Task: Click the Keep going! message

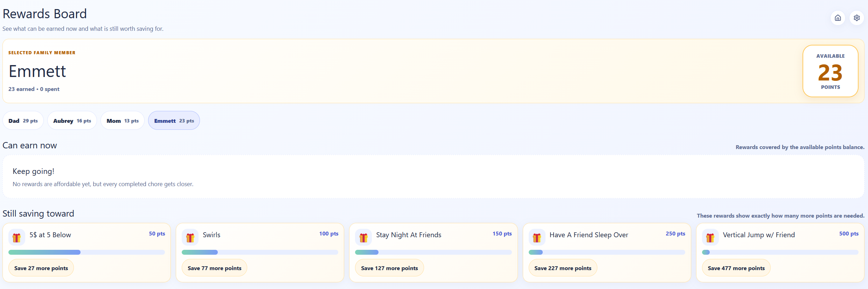Action: tap(33, 171)
